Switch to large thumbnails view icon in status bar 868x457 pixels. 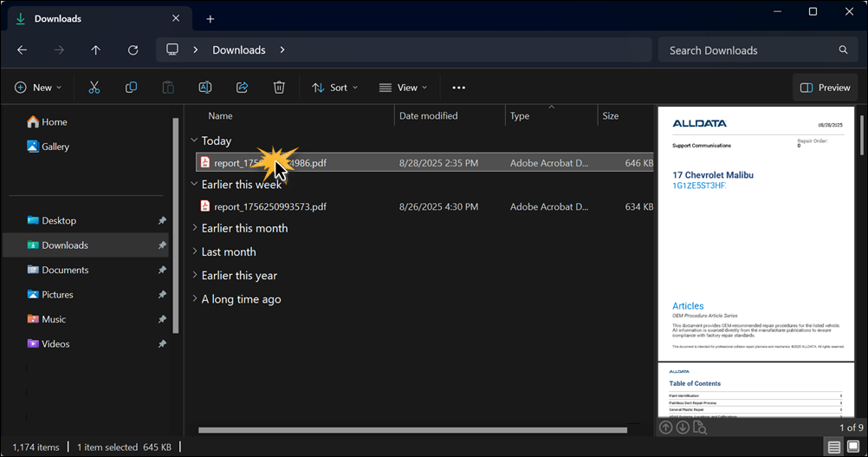[x=853, y=447]
